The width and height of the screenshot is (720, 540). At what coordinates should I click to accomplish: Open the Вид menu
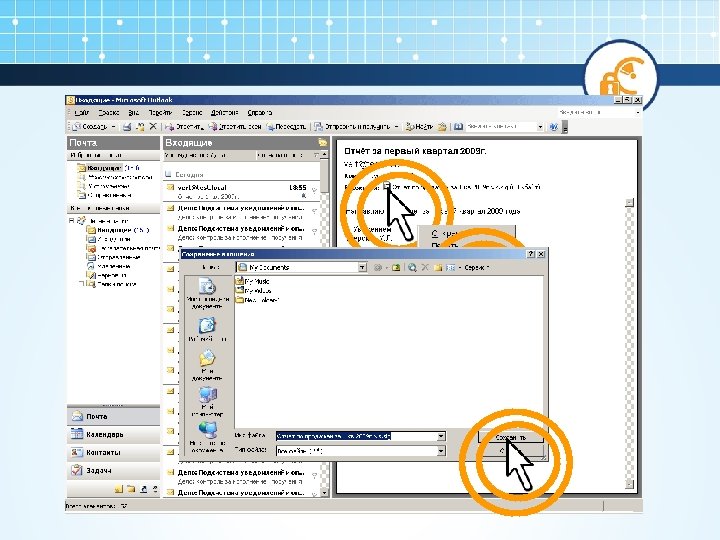134,112
